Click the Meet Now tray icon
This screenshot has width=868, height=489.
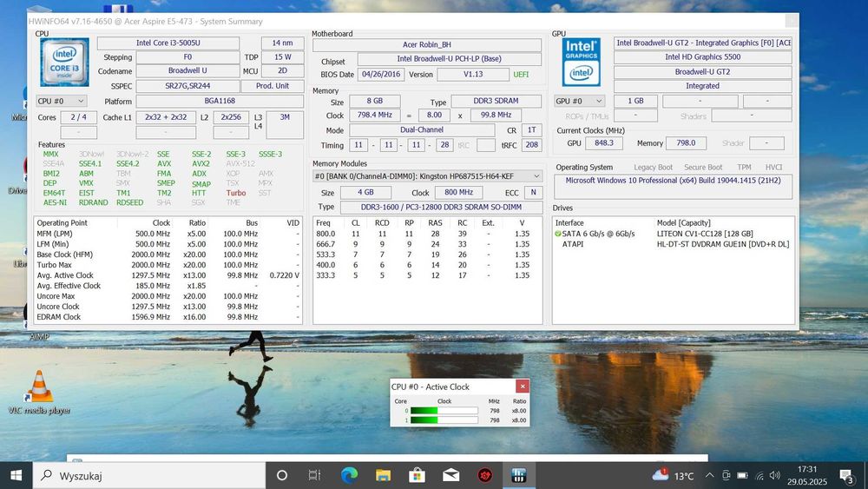click(727, 475)
